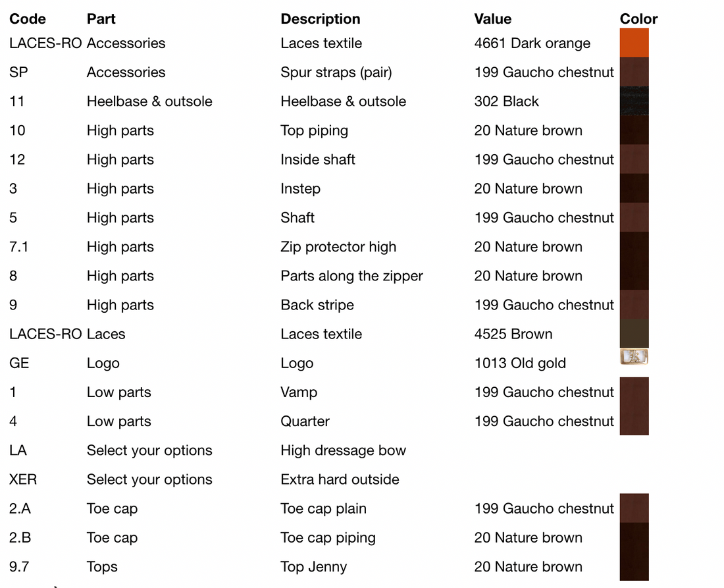Click the Back stripe color swatch
The image size is (724, 588).
click(634, 305)
